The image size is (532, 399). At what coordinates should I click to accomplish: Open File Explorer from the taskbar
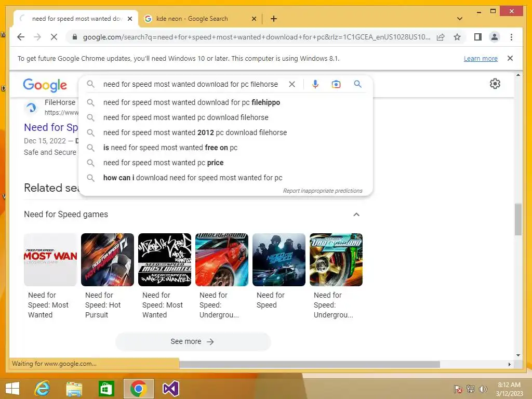(74, 389)
